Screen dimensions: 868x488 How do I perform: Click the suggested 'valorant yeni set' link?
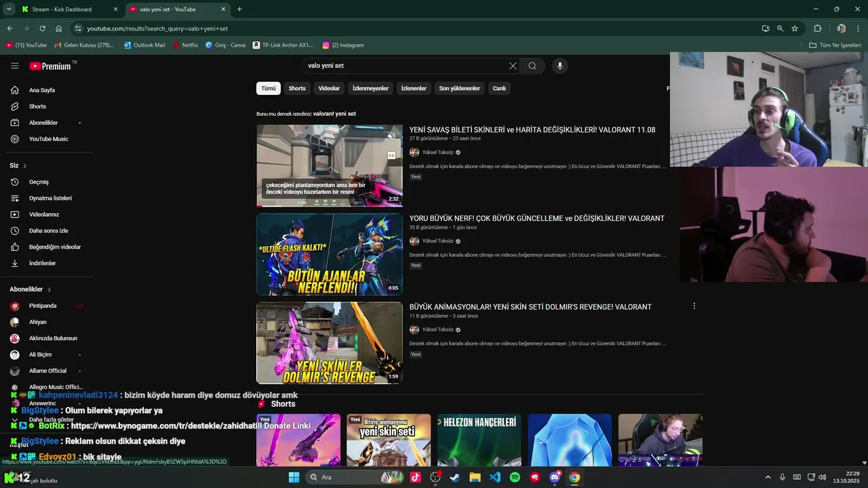(334, 114)
